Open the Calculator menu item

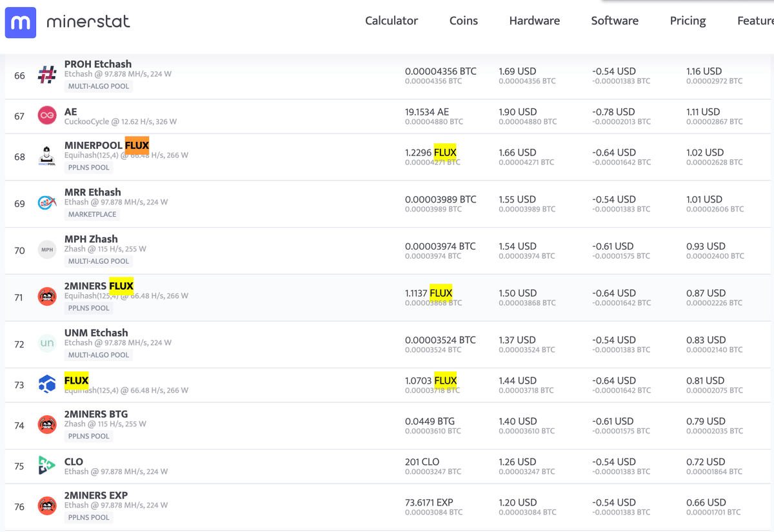click(392, 21)
